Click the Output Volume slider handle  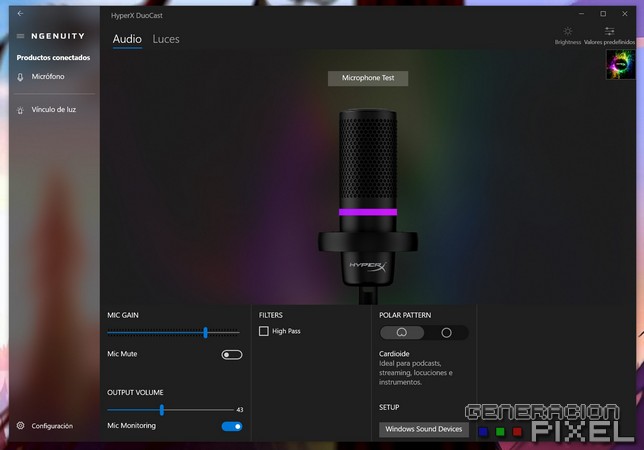162,410
